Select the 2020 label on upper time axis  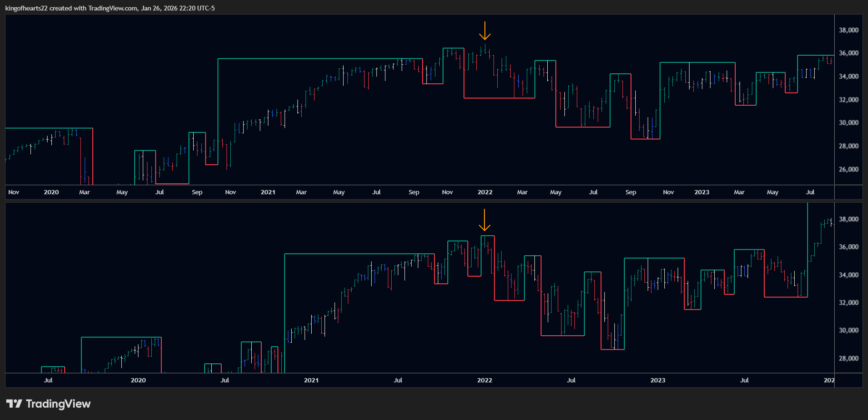tap(51, 192)
